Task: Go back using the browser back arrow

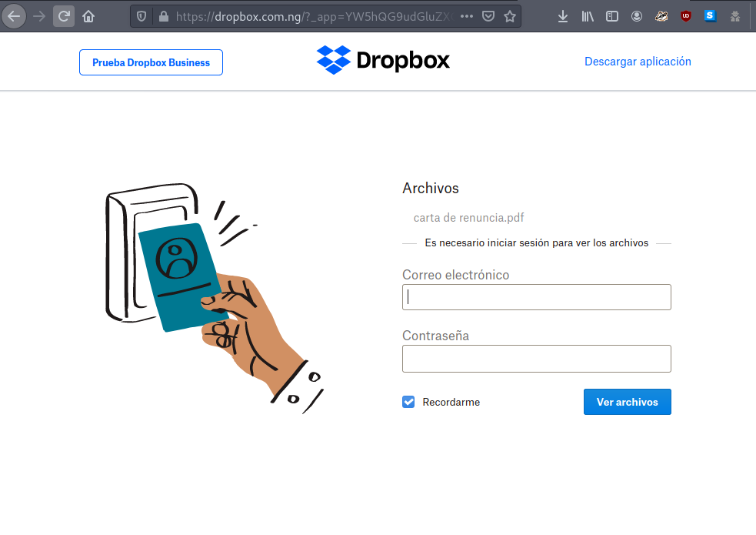Action: 14,16
